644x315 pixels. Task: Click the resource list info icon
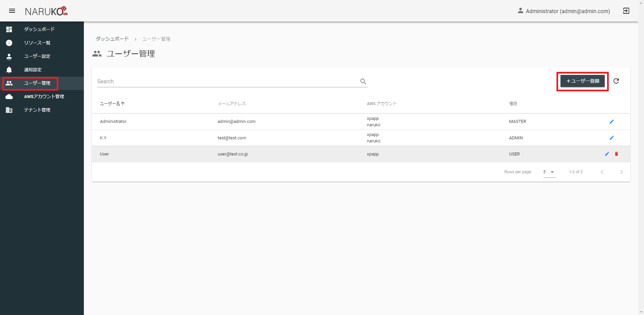pyautogui.click(x=9, y=43)
